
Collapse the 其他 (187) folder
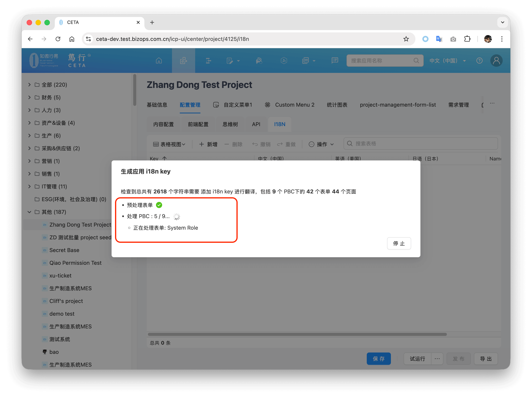click(29, 212)
